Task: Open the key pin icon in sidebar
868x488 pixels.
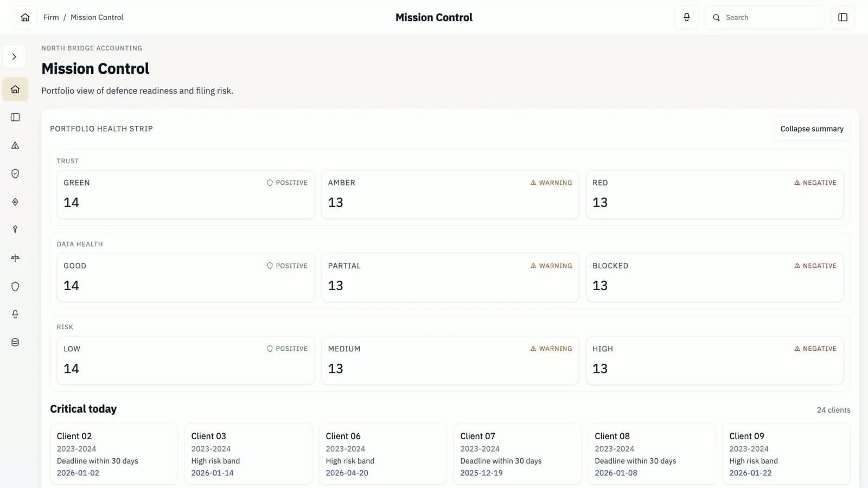Action: 15,229
